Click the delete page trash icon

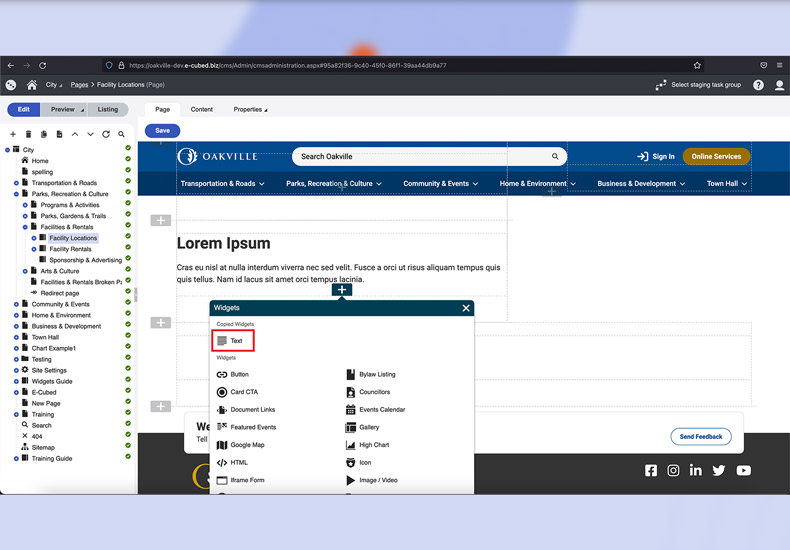(28, 134)
